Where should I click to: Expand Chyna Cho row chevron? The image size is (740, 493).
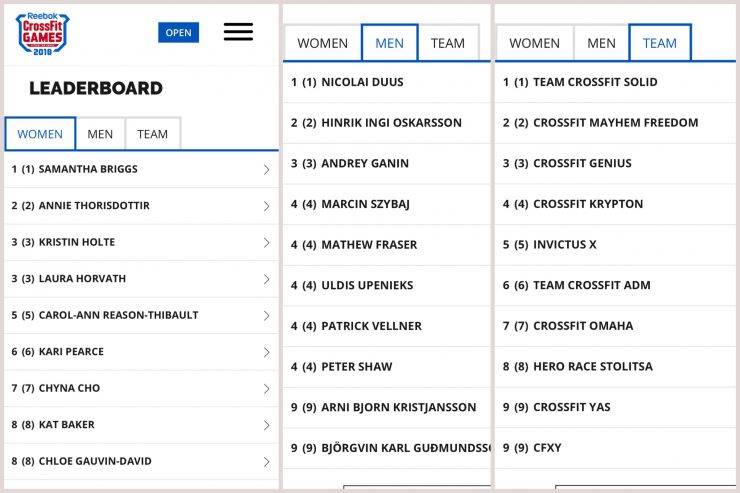[267, 389]
